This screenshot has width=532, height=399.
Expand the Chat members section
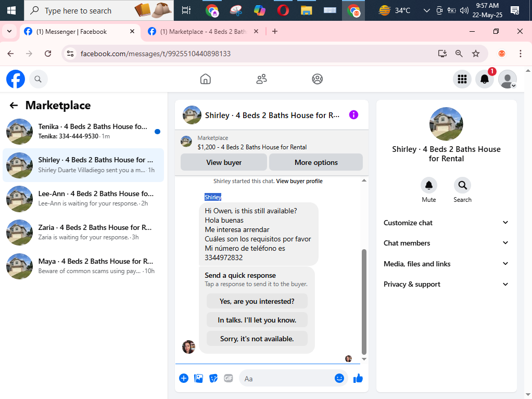(446, 243)
